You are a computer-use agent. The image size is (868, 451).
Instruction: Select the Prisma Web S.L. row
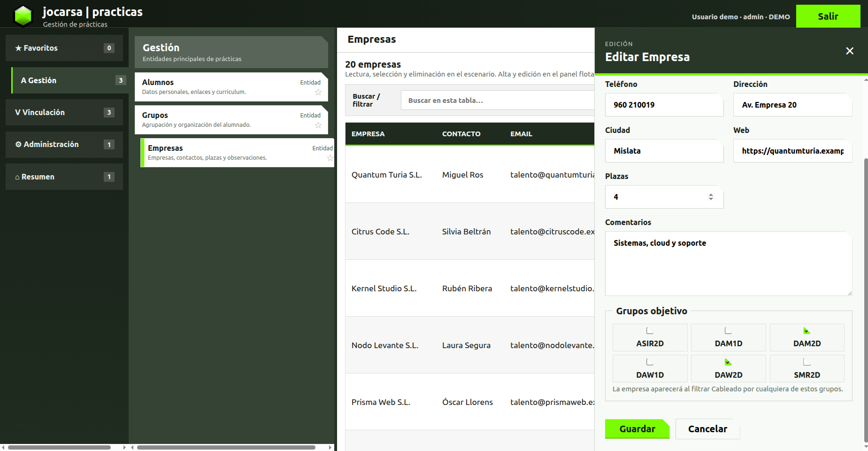click(x=470, y=402)
